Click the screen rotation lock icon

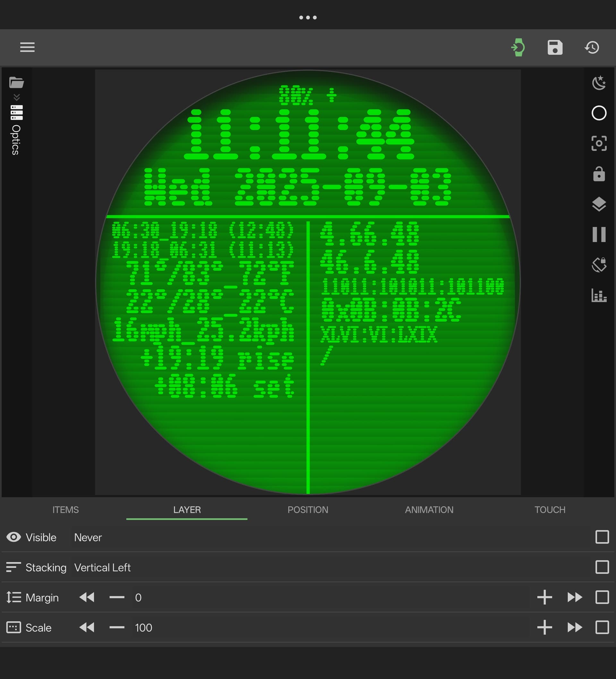(x=599, y=265)
